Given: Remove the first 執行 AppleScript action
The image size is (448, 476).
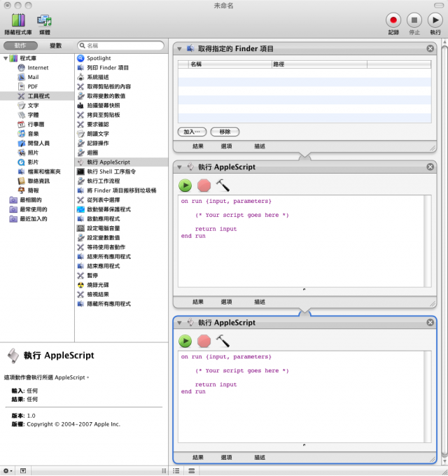Looking at the screenshot, I should pyautogui.click(x=430, y=167).
